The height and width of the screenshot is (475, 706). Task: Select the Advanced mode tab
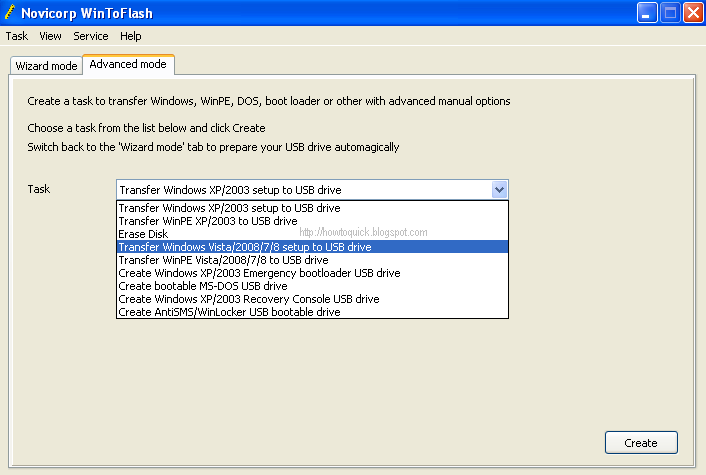pos(128,64)
